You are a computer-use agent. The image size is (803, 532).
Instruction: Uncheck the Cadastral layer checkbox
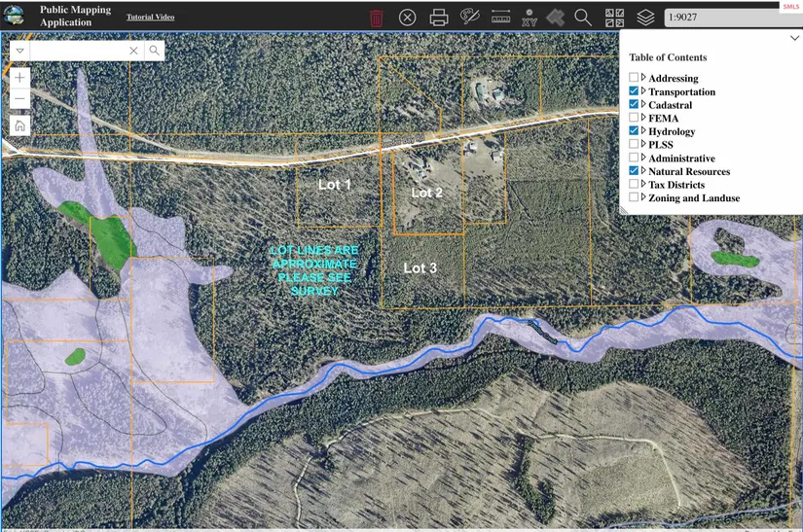(634, 104)
